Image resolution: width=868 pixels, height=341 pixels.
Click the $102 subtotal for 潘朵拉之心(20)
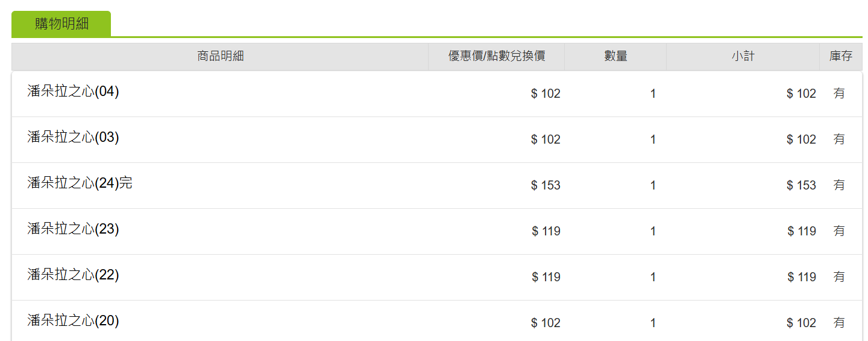(x=802, y=323)
